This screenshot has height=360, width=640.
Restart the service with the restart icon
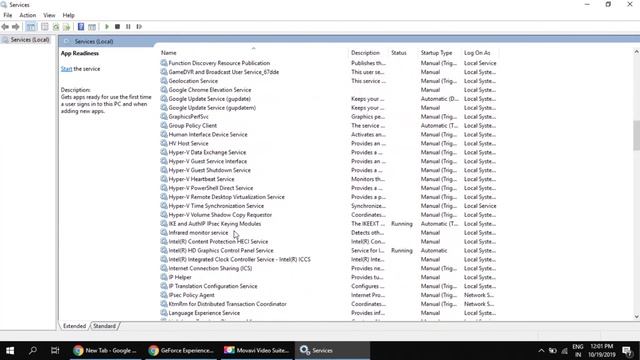click(139, 27)
